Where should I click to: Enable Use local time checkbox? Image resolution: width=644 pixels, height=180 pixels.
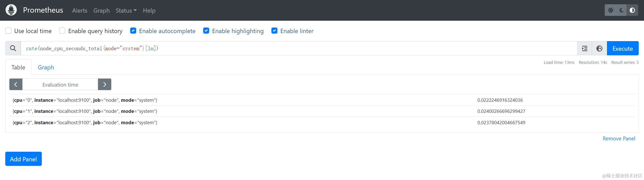[8, 31]
